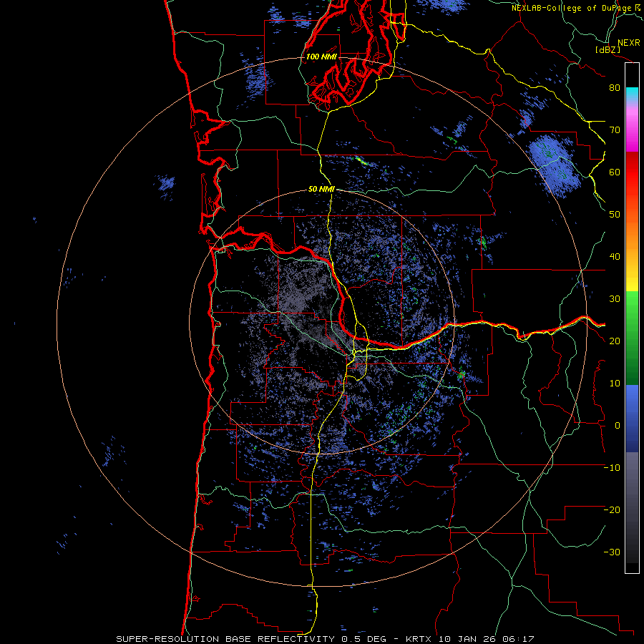The image size is (644, 644).
Task: Click the bright green segment of the color bar
Action: pos(632,308)
